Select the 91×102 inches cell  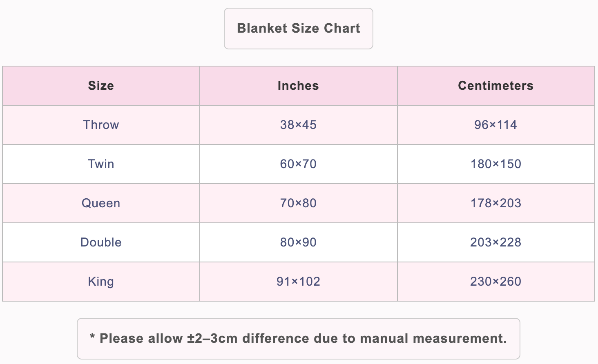point(299,282)
